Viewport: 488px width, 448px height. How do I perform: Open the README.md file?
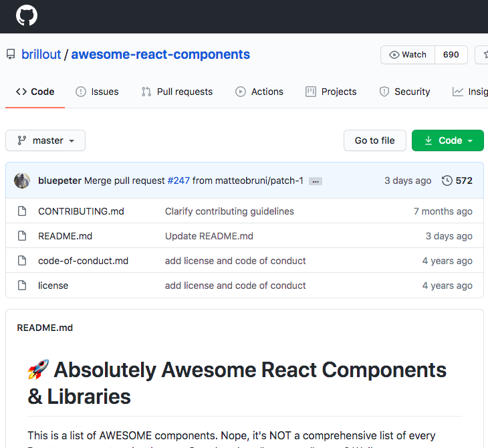point(65,236)
